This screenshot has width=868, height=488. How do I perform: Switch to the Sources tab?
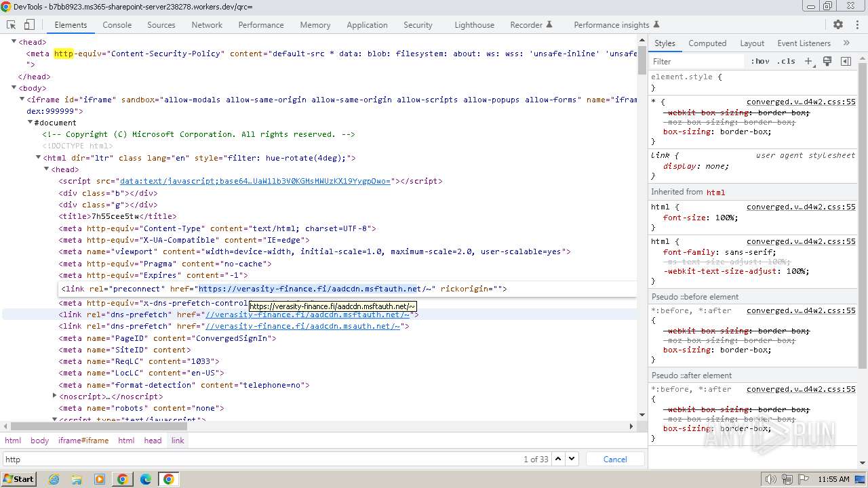(x=161, y=24)
